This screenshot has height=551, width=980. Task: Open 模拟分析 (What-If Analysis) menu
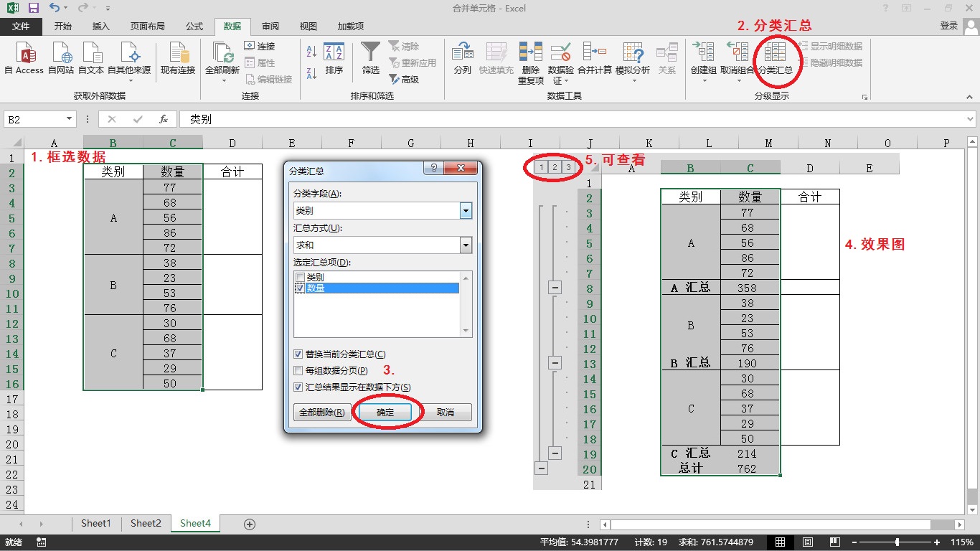tap(633, 61)
